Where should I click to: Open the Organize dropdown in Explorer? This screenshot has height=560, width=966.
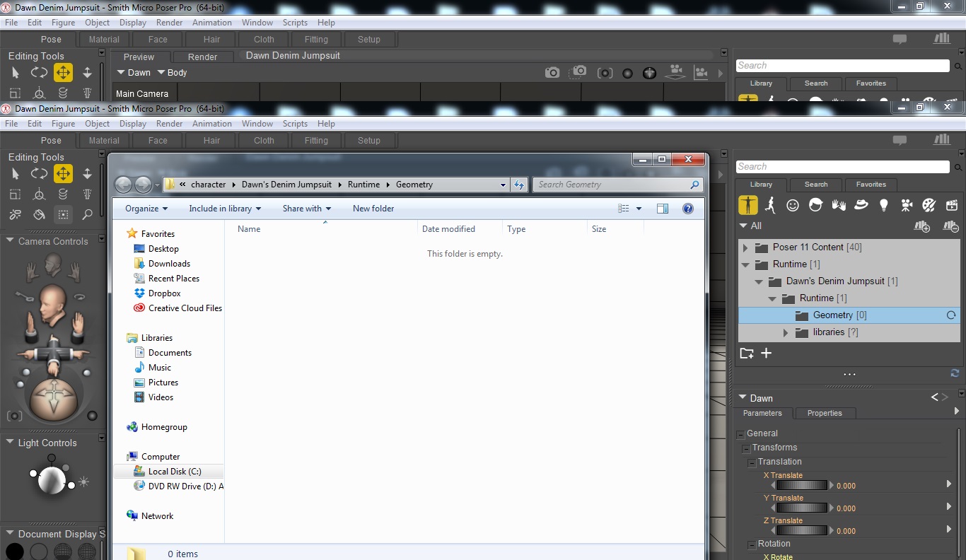(146, 209)
